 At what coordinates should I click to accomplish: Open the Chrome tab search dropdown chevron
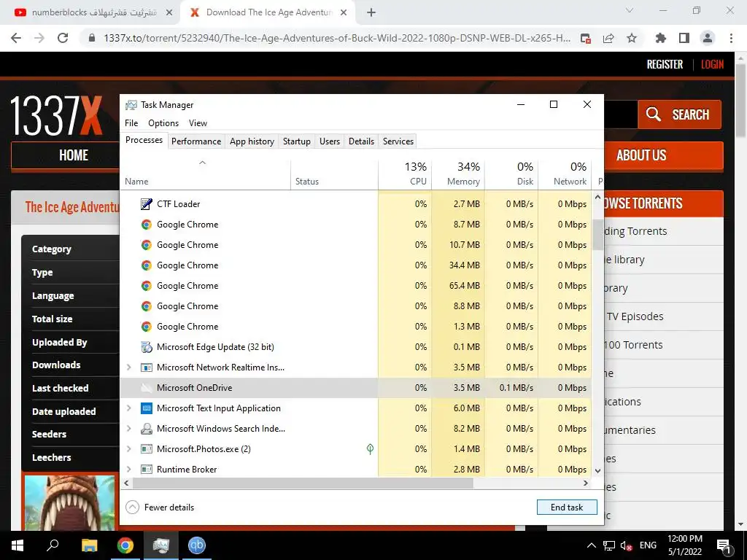[629, 10]
